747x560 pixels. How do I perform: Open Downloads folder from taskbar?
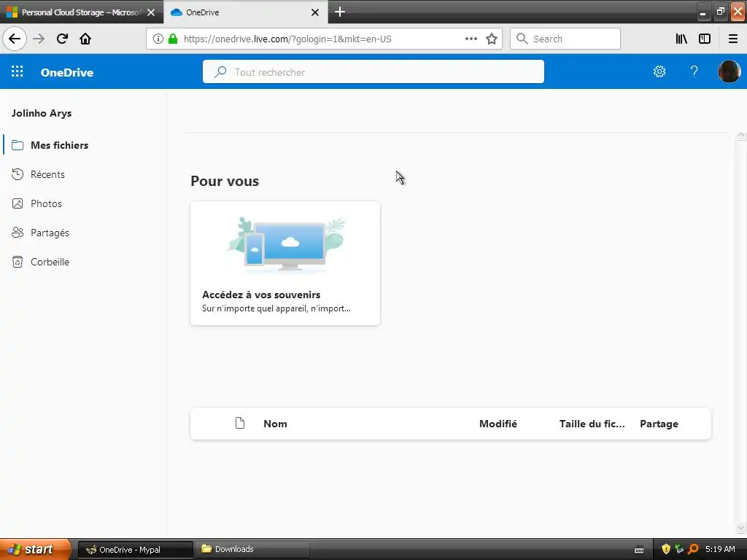252,549
